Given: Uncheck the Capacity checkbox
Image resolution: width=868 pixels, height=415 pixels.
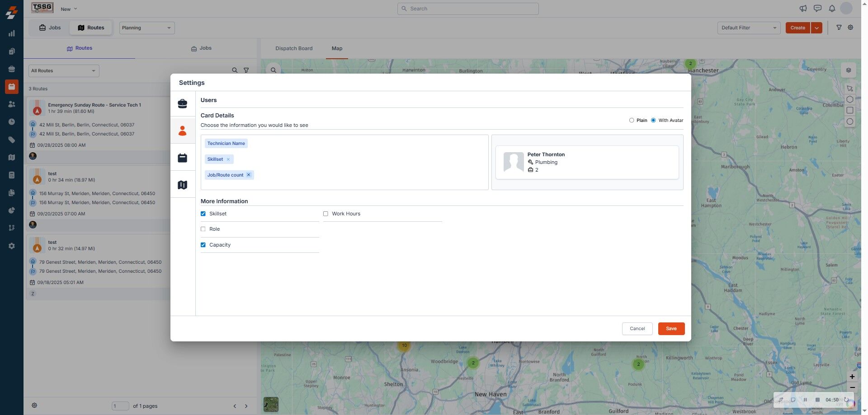Looking at the screenshot, I should (x=203, y=245).
